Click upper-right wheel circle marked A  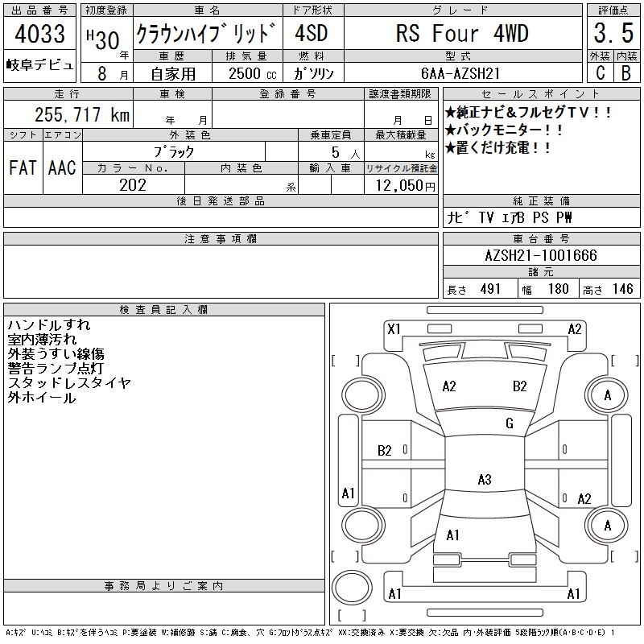point(607,395)
